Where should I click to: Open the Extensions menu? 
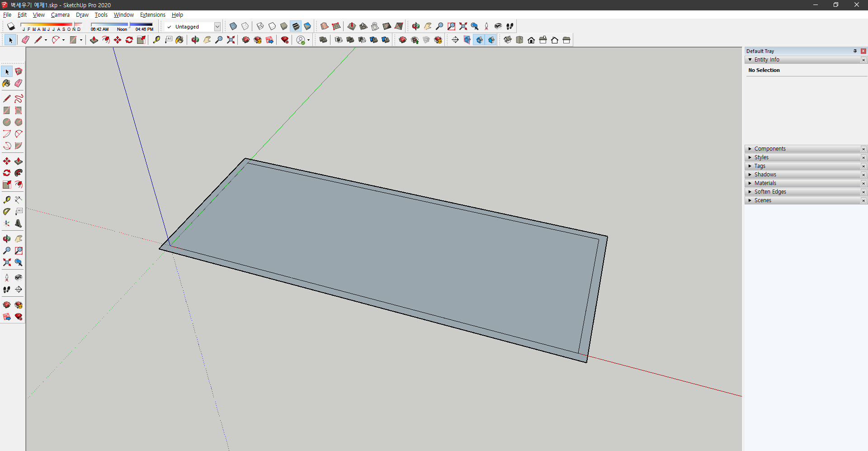pos(153,15)
